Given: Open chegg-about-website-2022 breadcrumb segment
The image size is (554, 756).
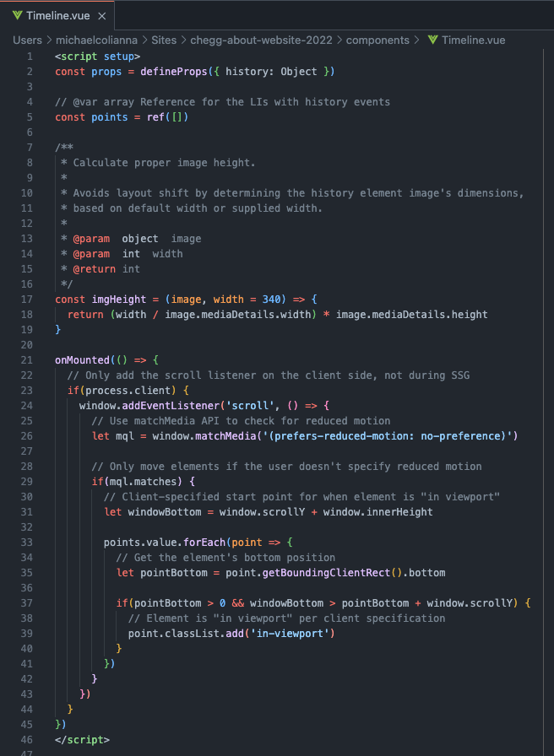Looking at the screenshot, I should pos(262,40).
